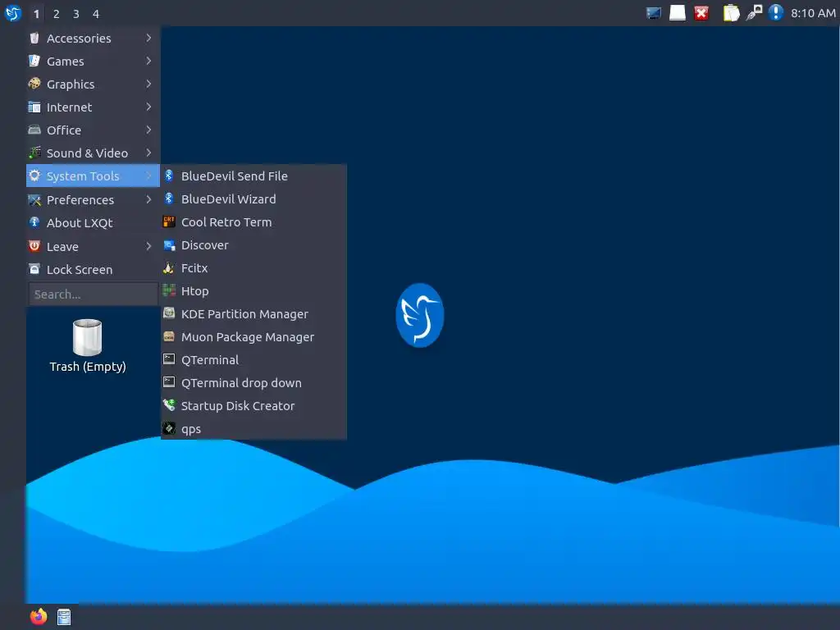Image resolution: width=840 pixels, height=630 pixels.
Task: Launch Htop process monitor icon
Action: click(169, 290)
